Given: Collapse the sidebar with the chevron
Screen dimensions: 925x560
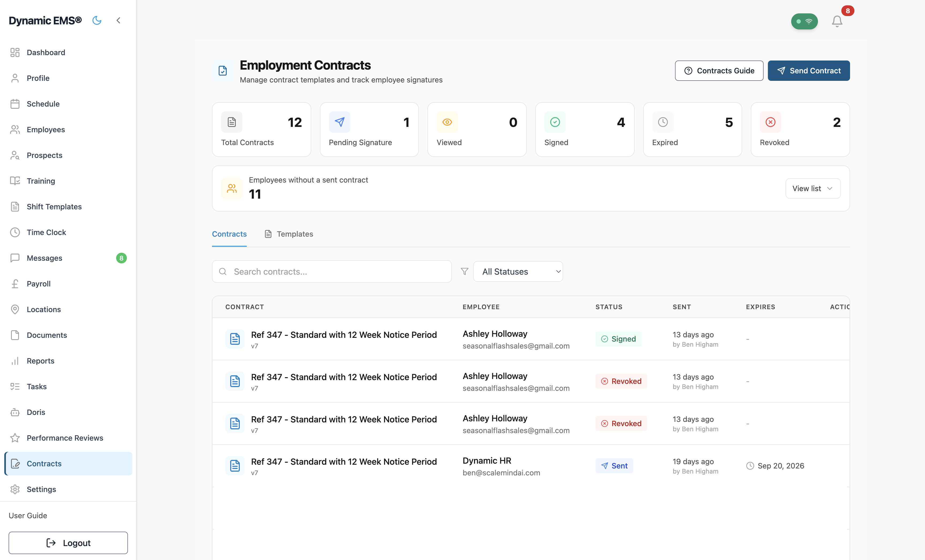Looking at the screenshot, I should pos(118,20).
